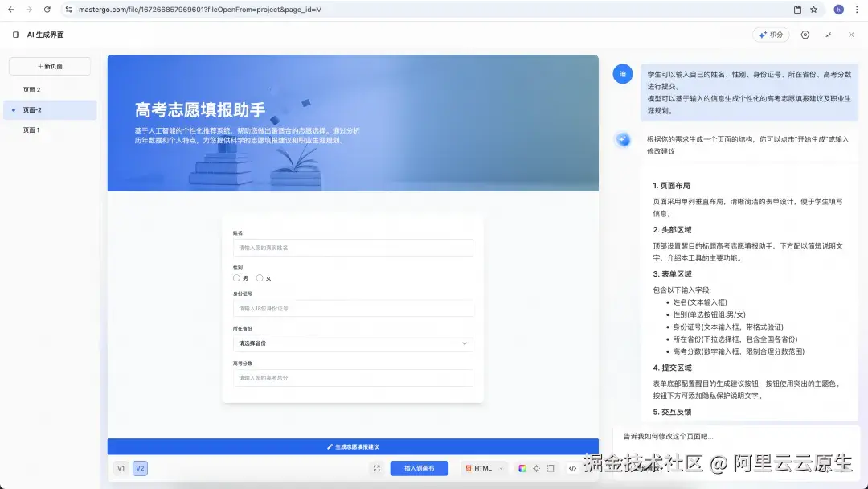Open code view via the </> icon

click(x=573, y=467)
